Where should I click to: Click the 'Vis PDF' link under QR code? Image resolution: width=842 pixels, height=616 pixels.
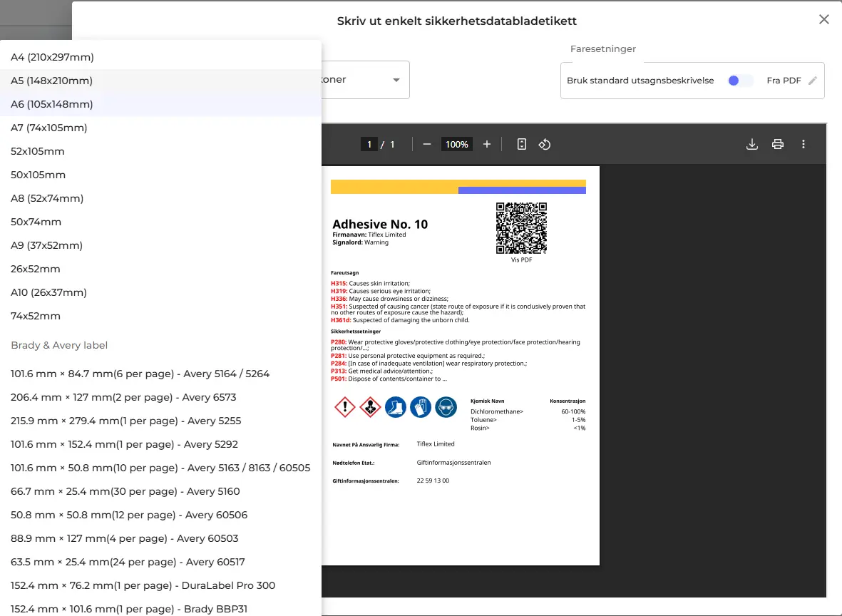pyautogui.click(x=521, y=260)
